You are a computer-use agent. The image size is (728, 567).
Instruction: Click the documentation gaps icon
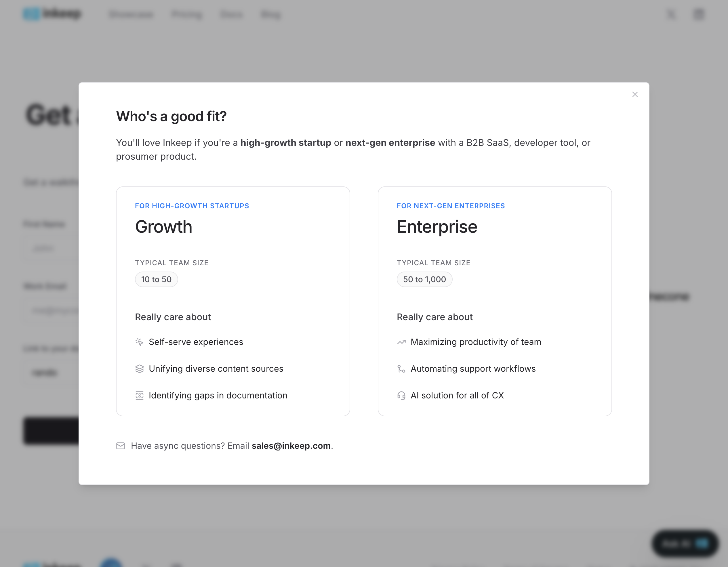(x=139, y=395)
